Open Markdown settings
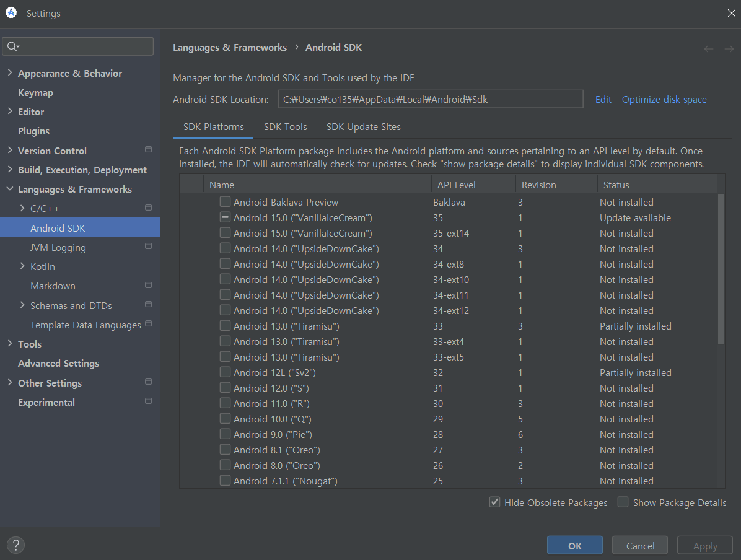Screen dimensions: 741x560 (53, 286)
